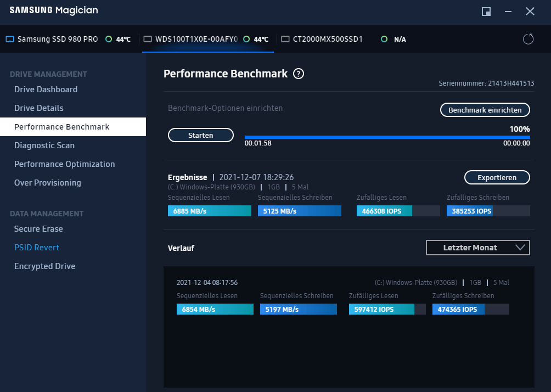The height and width of the screenshot is (392, 551).
Task: Minimize the Samsung Magician window
Action: pos(508,12)
